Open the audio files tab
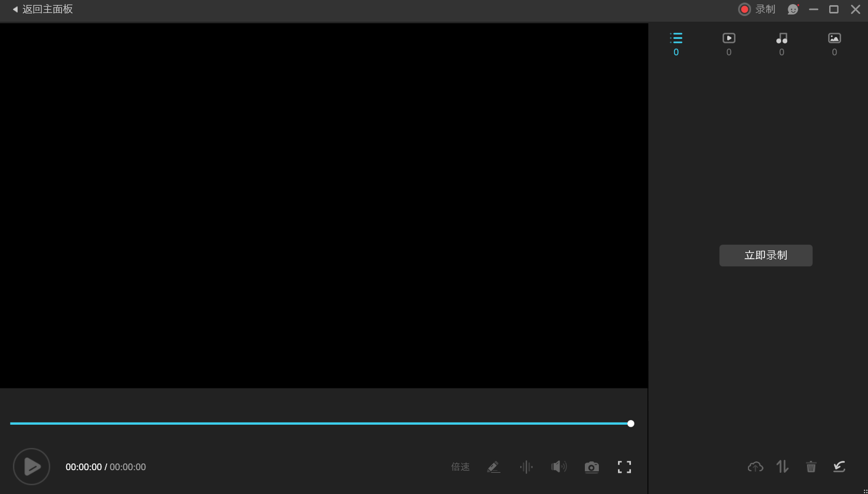Screen dimensions: 868x494 (782, 44)
